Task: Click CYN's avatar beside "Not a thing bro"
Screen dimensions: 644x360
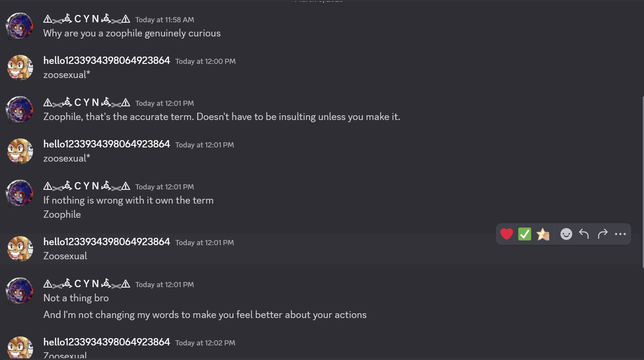Action: coord(20,291)
